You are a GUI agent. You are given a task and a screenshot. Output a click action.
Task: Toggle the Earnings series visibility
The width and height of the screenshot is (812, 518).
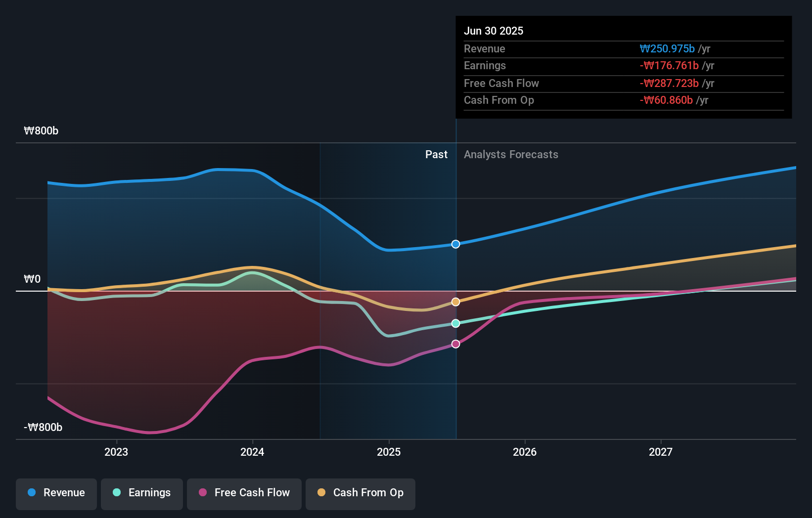tap(142, 493)
